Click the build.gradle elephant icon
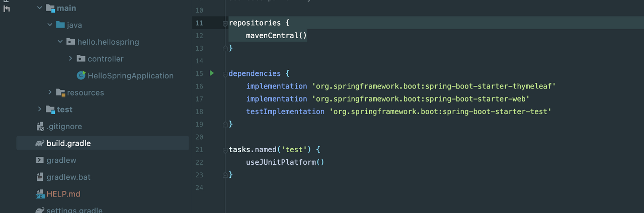644x213 pixels. pos(40,143)
